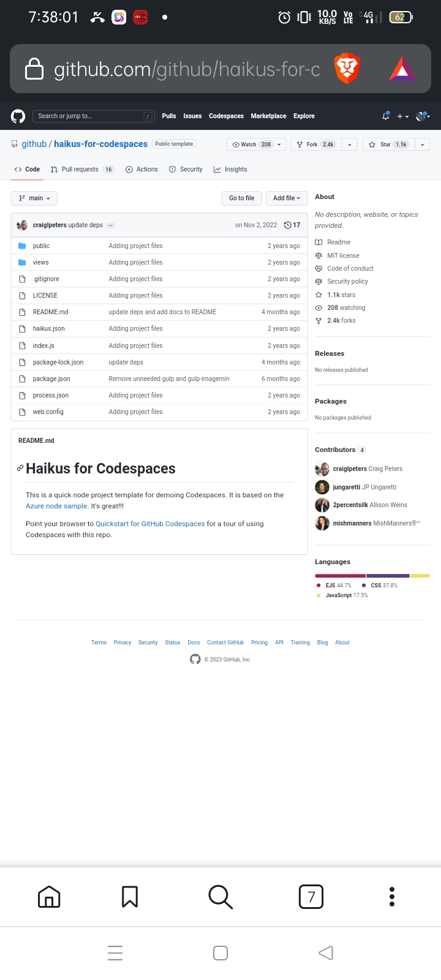441x980 pixels.
Task: Expand the main branch selector
Action: click(x=34, y=198)
